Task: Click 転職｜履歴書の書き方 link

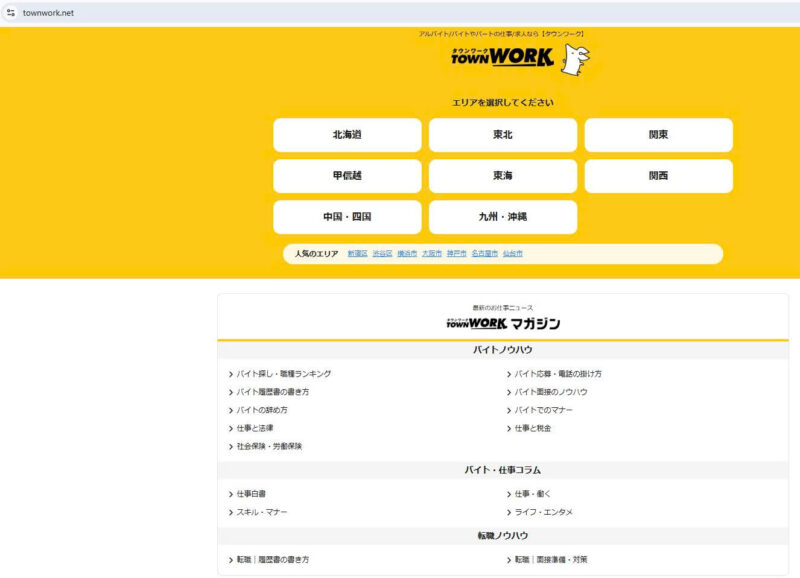Action: 273,560
